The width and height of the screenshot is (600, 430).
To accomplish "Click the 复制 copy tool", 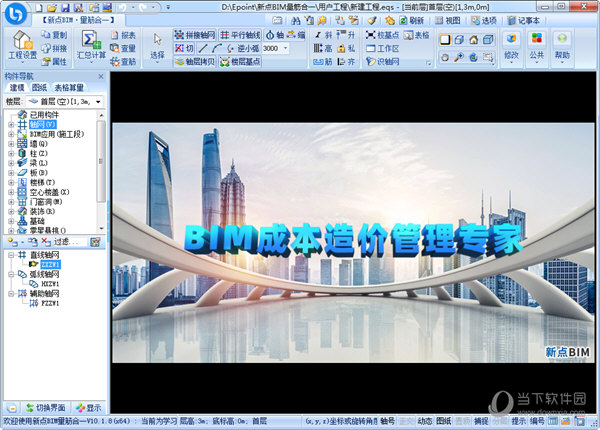I will pyautogui.click(x=54, y=35).
